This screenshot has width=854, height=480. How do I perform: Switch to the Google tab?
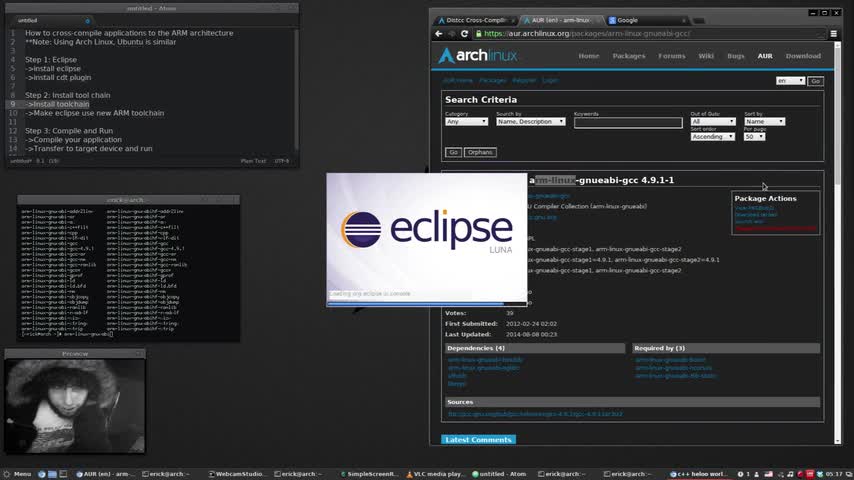[646, 20]
